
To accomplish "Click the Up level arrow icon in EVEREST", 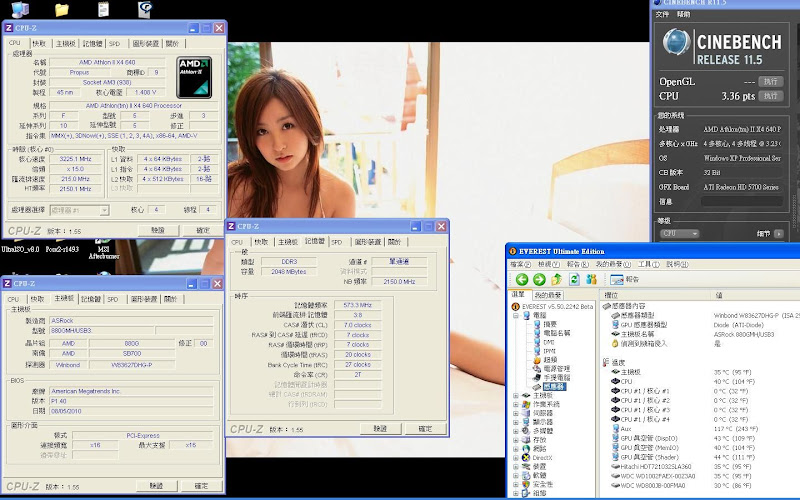I will tap(557, 279).
